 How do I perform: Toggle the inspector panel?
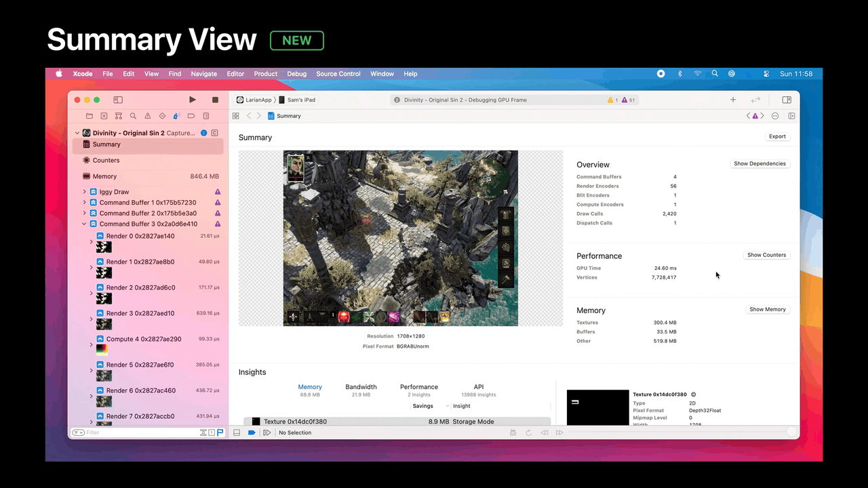tap(787, 100)
